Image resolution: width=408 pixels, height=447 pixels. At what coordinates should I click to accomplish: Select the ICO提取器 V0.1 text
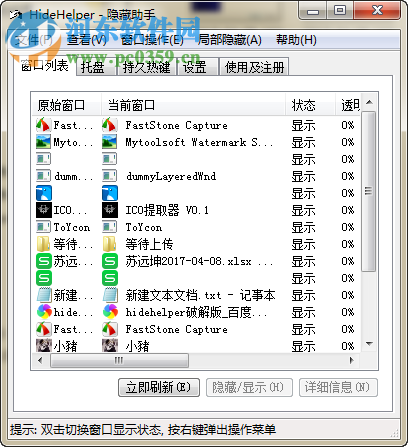(x=167, y=210)
